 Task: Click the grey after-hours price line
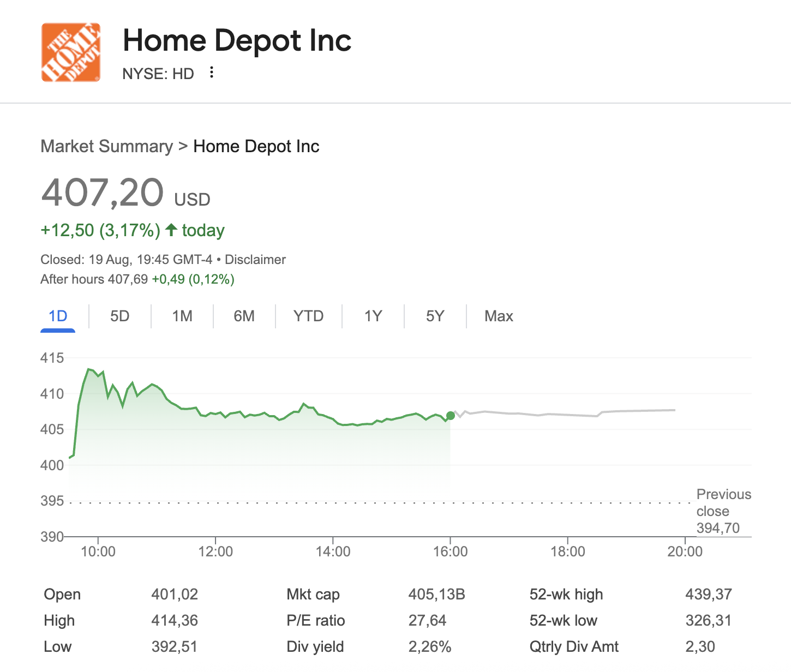[x=546, y=414]
